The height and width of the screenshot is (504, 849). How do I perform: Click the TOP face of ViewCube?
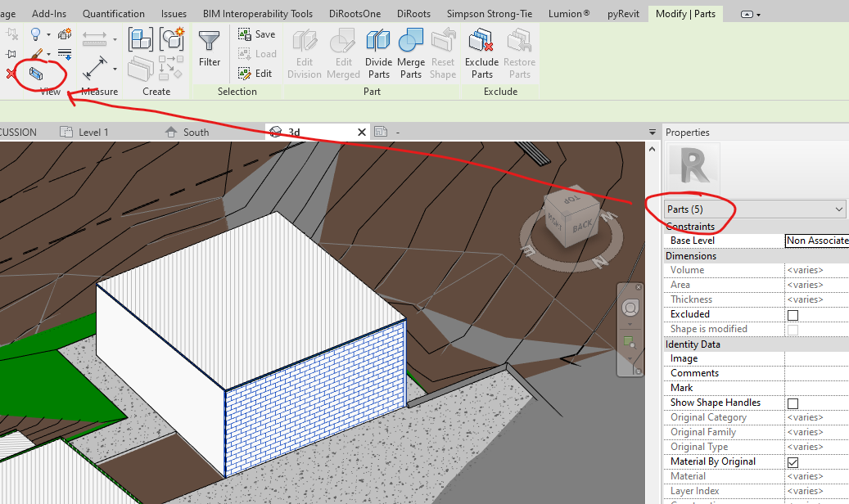pyautogui.click(x=571, y=199)
